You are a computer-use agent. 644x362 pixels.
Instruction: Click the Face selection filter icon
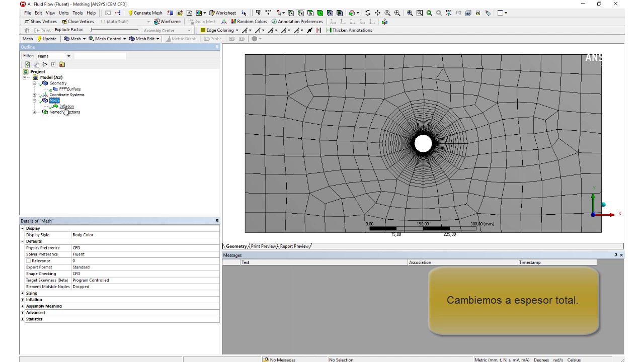click(310, 13)
